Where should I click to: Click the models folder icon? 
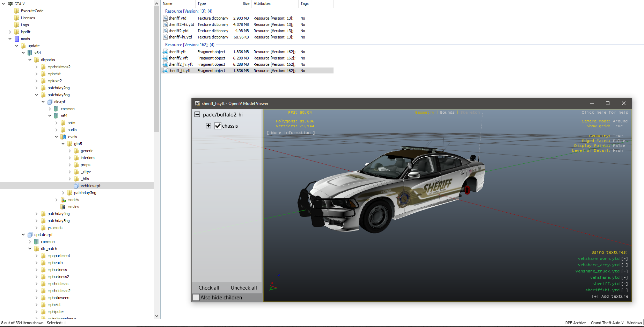(x=63, y=200)
